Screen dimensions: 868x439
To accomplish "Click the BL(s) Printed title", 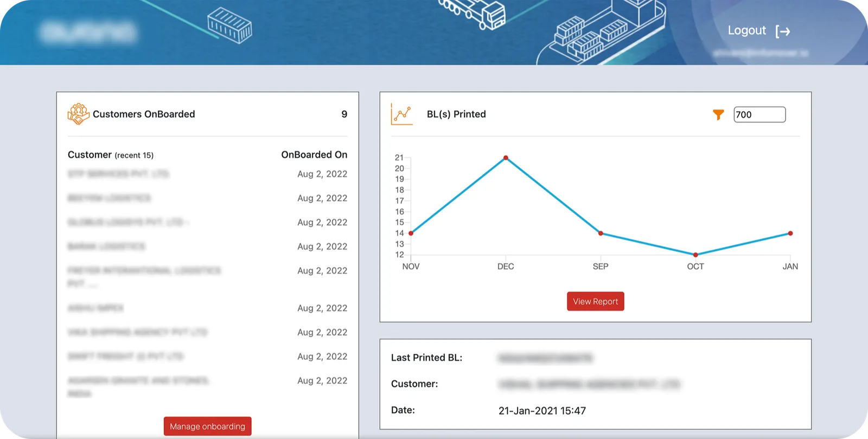I will click(456, 114).
